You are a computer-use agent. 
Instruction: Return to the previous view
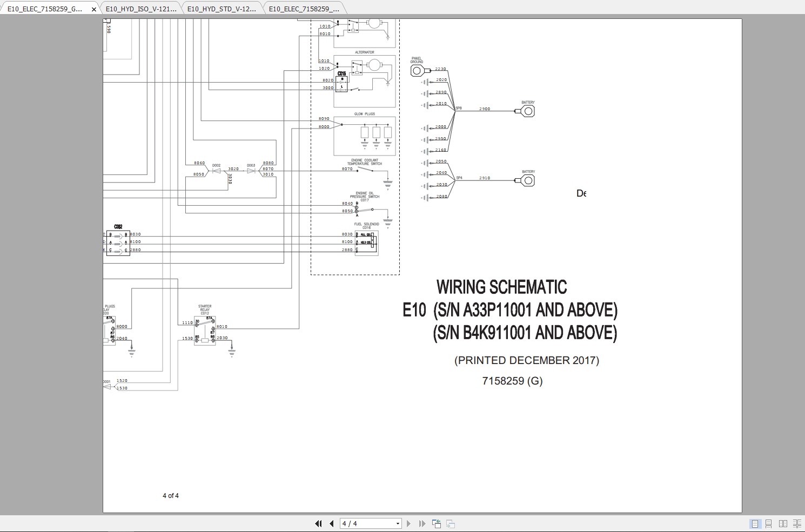(x=435, y=523)
